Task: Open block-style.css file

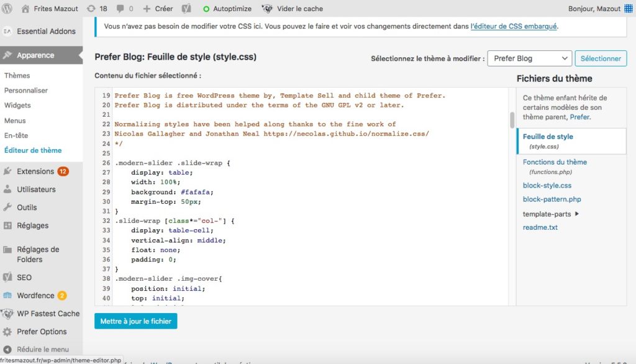Action: pos(547,186)
